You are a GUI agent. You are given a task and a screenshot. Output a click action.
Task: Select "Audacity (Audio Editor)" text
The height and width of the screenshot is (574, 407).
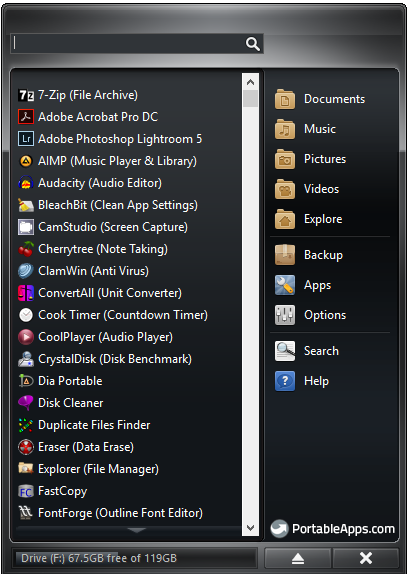point(100,183)
